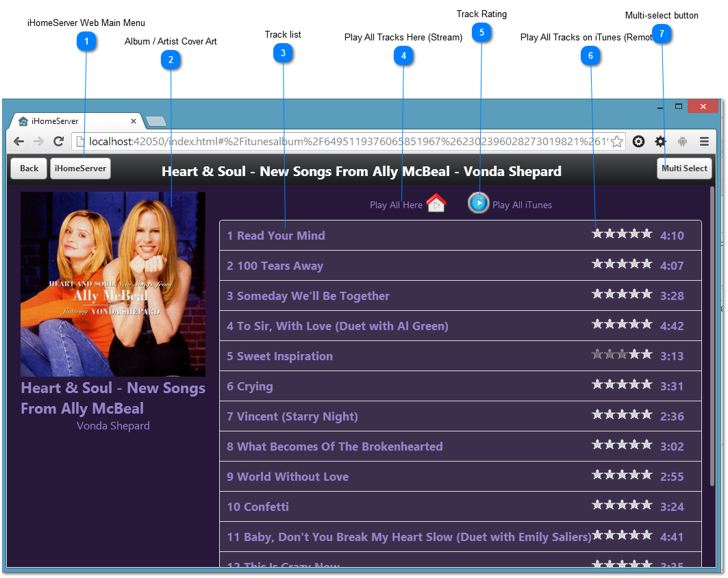The image size is (728, 578).
Task: Click the Play All iTunes link
Action: click(522, 205)
